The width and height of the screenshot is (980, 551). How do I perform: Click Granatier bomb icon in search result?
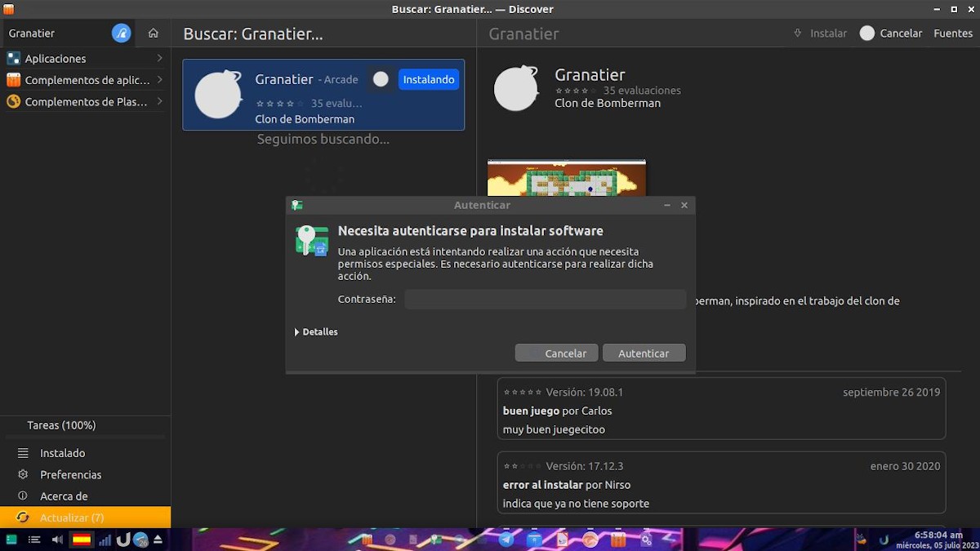click(x=218, y=95)
